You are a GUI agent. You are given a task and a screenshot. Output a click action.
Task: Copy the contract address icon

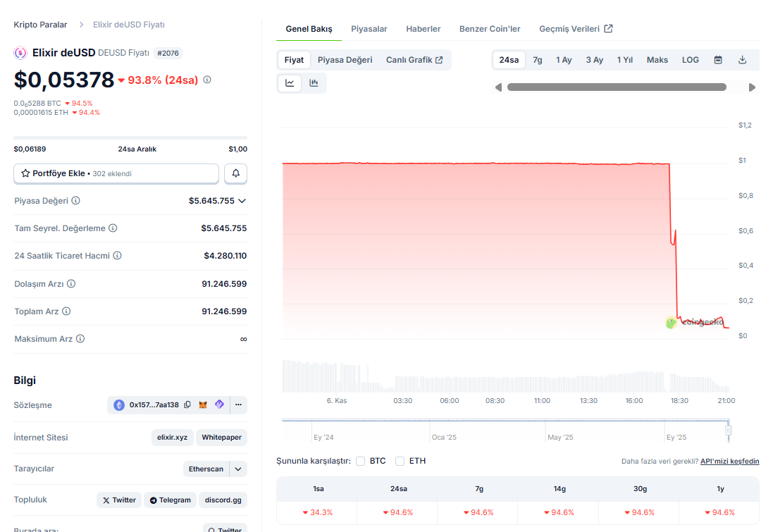pyautogui.click(x=187, y=405)
